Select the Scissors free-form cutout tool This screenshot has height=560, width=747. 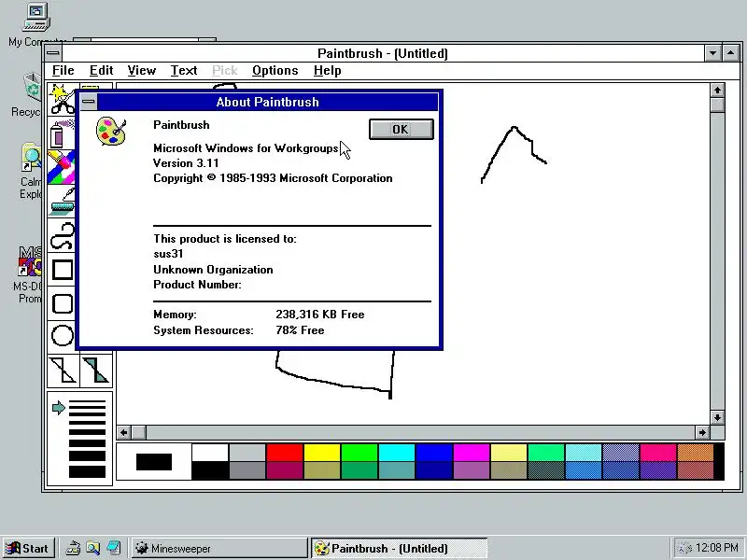[63, 99]
